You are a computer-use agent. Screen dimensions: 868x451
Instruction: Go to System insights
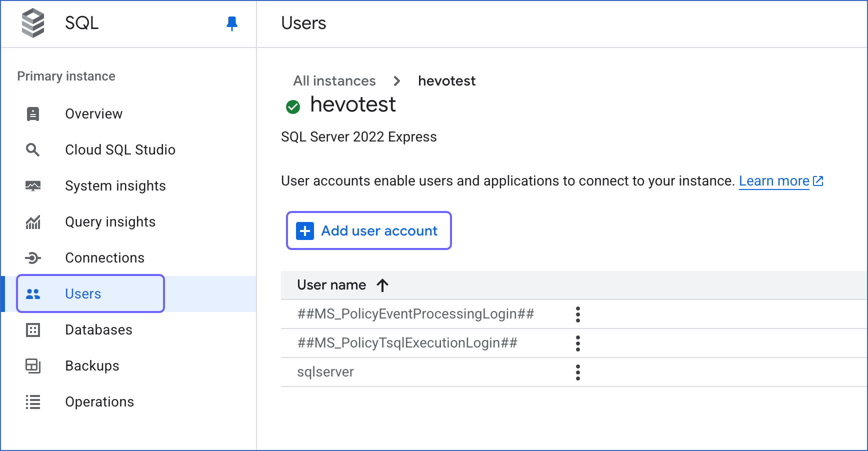pos(115,186)
